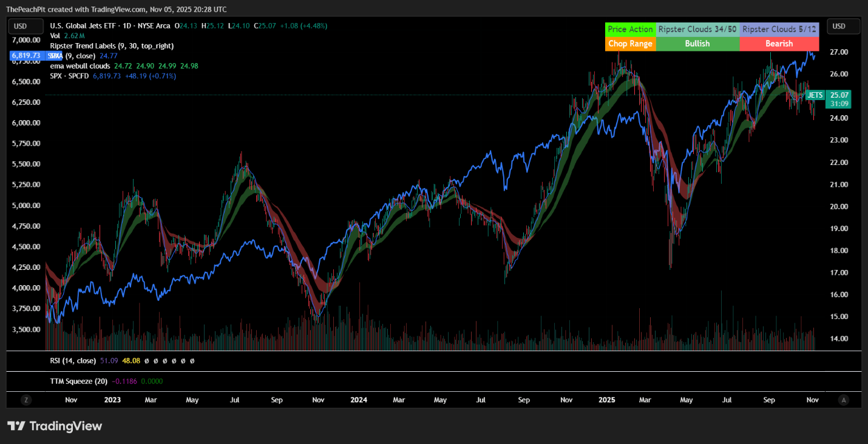Click the blue 6,819.73 label on the left scale
Screen dimensions: 868x444
coord(25,55)
